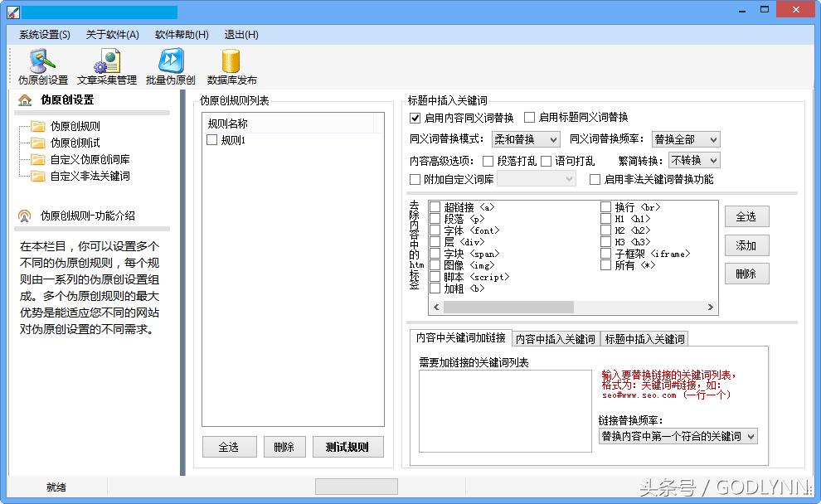Open the 同义词替换模式 dropdown
821x504 pixels.
pos(526,139)
